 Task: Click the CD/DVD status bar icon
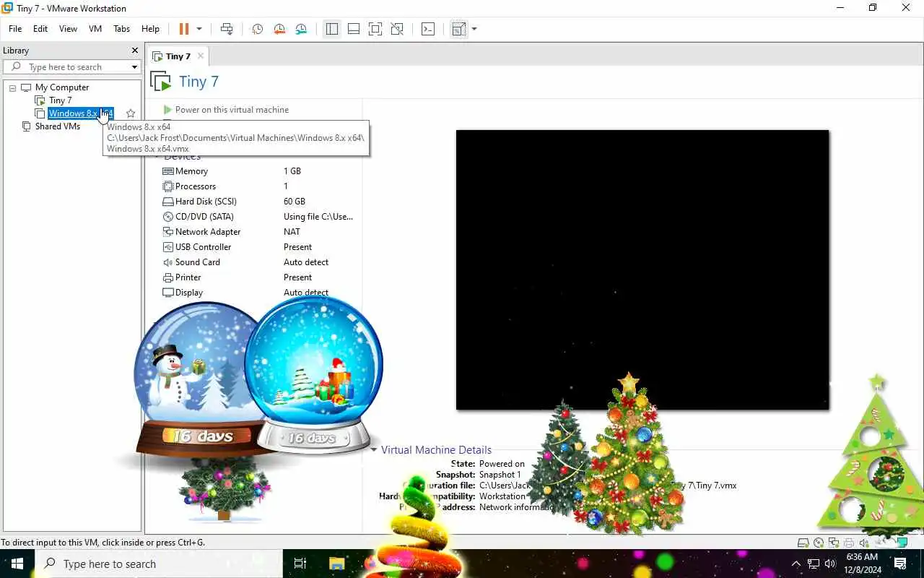(x=819, y=543)
